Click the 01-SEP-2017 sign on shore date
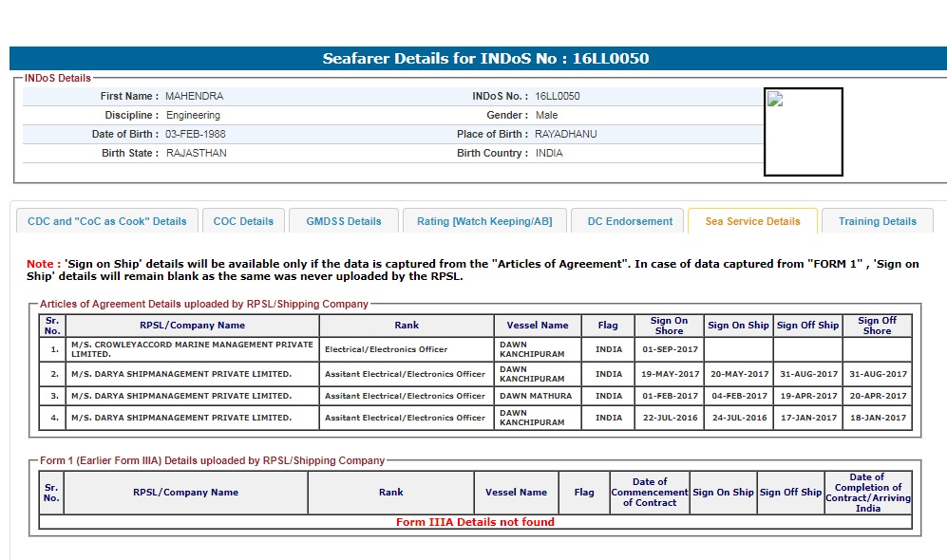947x560 pixels. (x=669, y=349)
